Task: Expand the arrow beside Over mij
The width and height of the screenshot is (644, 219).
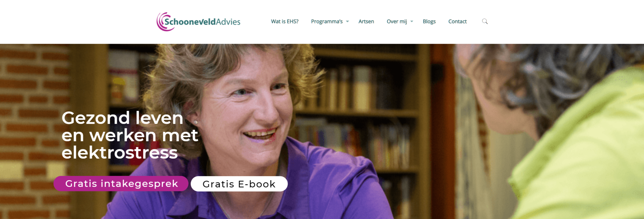Action: point(412,21)
